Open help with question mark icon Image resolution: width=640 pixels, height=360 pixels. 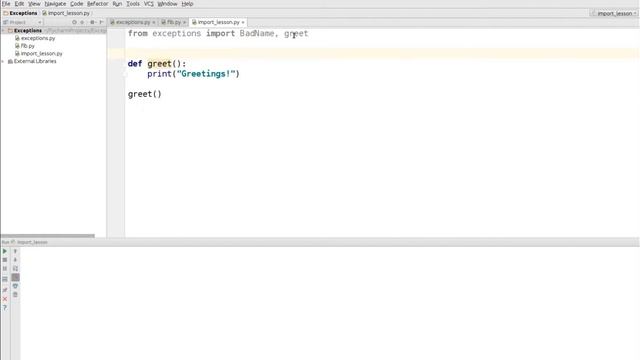[5, 308]
